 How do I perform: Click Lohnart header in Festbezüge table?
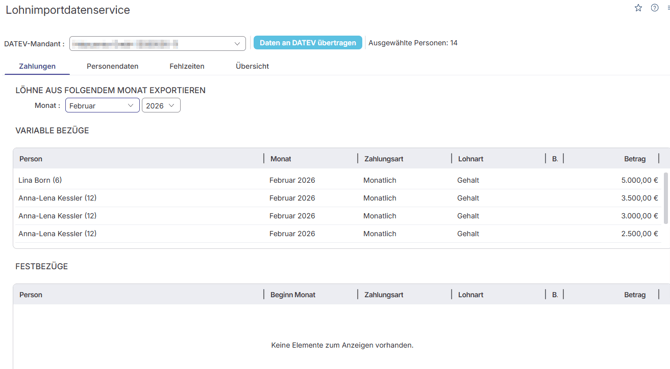470,295
